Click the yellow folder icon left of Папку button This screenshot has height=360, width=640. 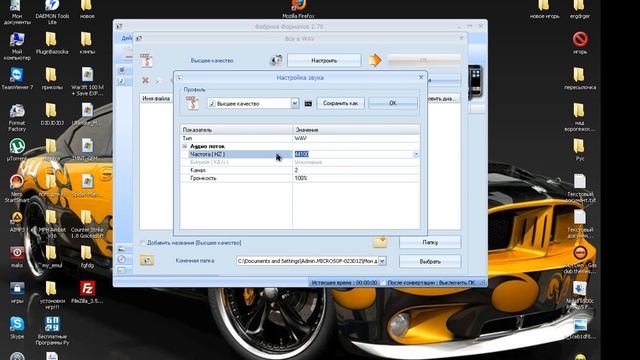tap(380, 242)
